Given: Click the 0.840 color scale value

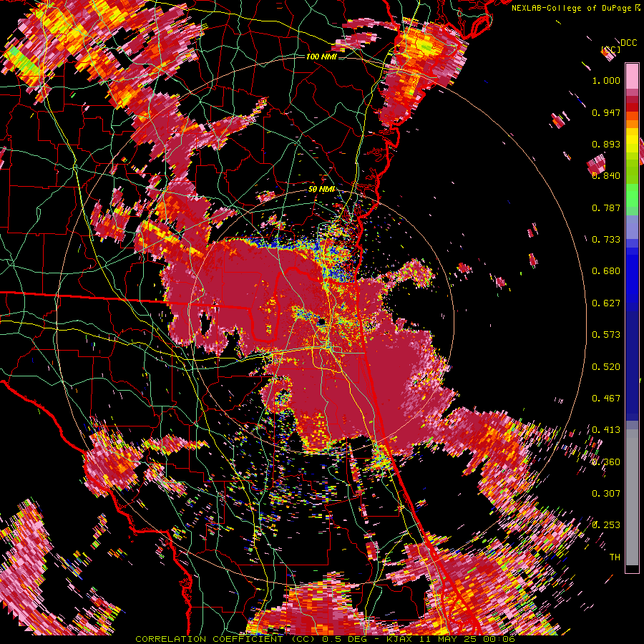Looking at the screenshot, I should click(x=606, y=176).
